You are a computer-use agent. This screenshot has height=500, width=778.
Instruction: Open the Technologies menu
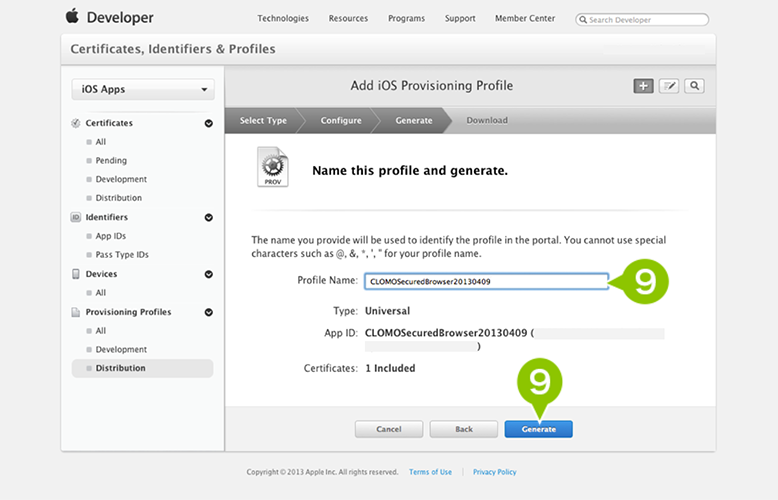pos(283,18)
